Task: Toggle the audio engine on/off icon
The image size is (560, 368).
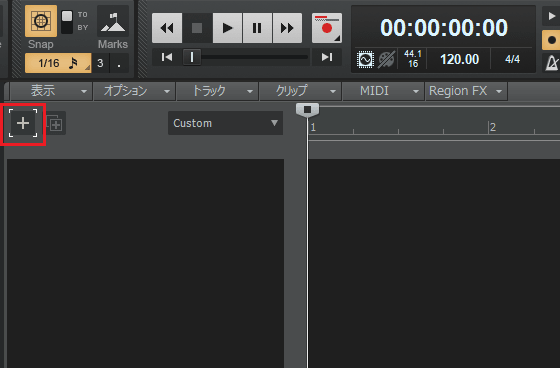Action: click(x=365, y=59)
